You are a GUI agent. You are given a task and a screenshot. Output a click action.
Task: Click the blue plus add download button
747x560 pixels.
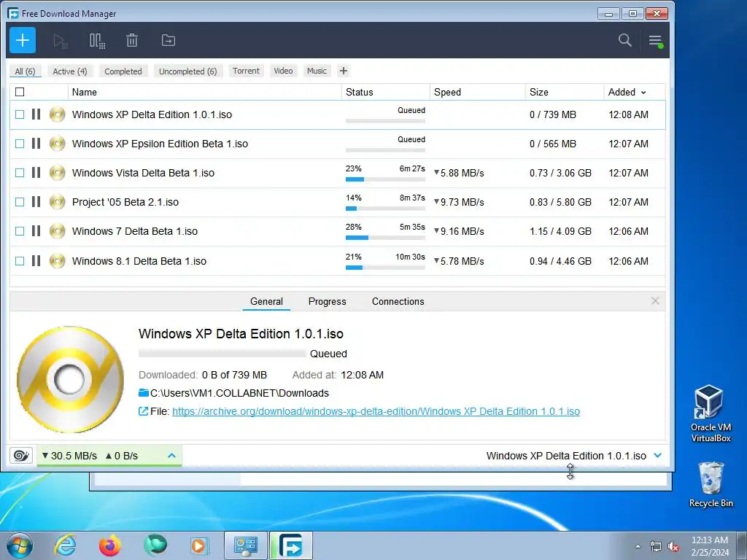23,41
